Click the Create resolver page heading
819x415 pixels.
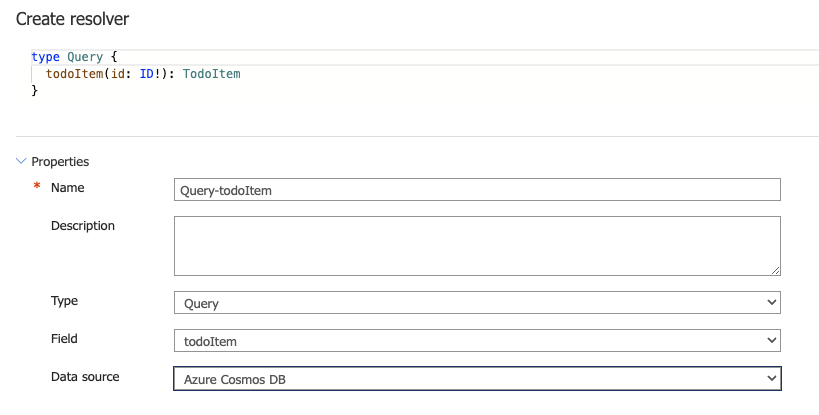point(73,19)
